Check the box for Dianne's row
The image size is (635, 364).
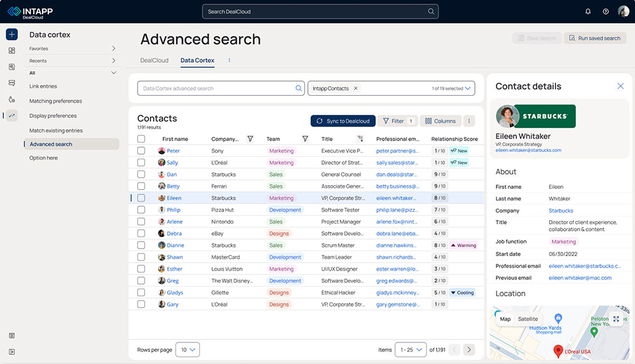[141, 245]
